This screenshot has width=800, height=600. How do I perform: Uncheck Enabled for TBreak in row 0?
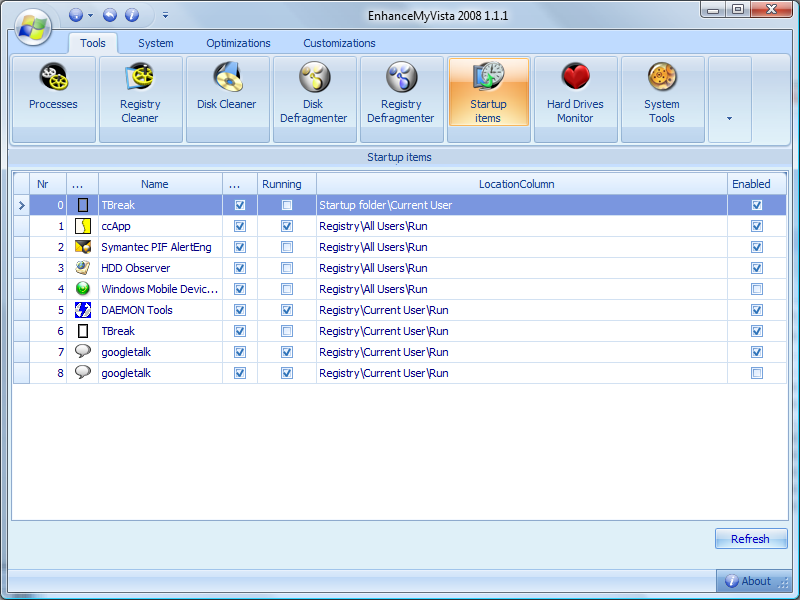tap(757, 205)
